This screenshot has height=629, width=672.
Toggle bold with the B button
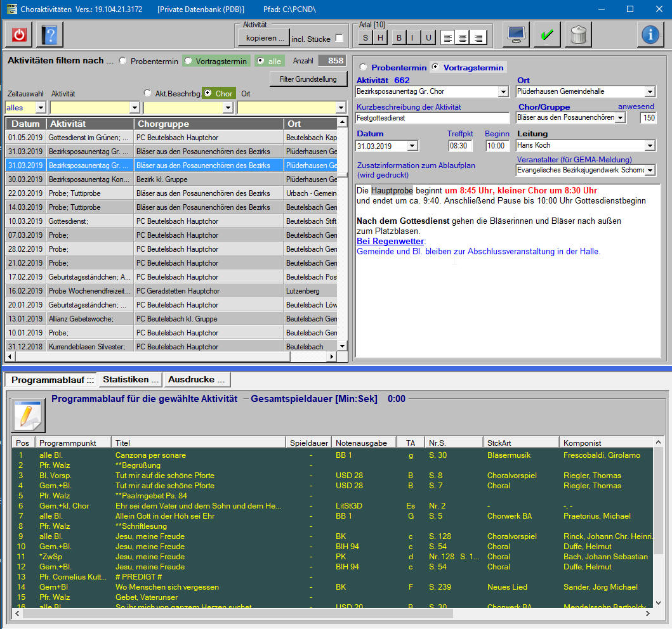click(x=399, y=37)
